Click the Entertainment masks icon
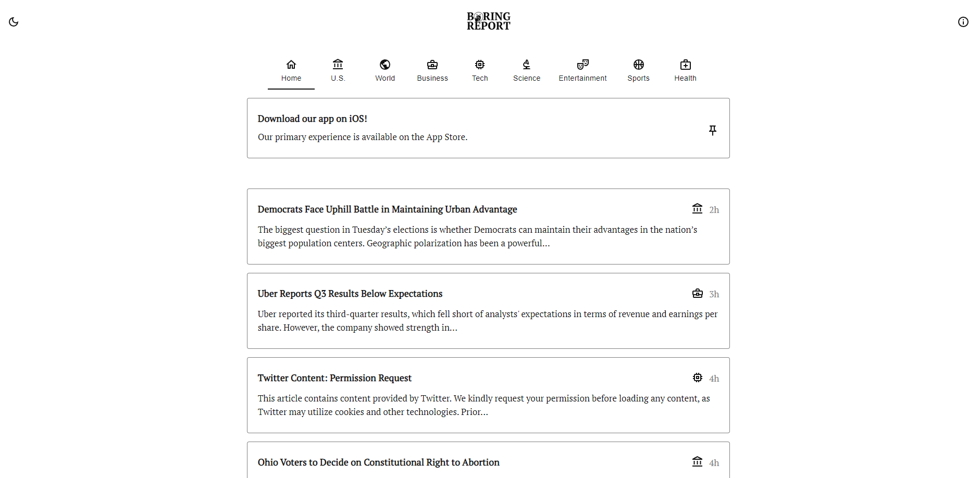The height and width of the screenshot is (478, 980). (582, 65)
